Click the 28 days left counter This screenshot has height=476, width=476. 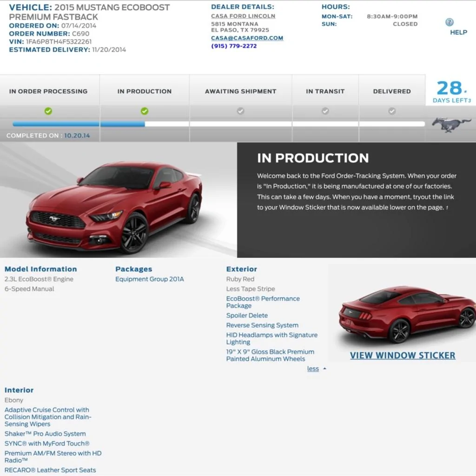pos(451,92)
